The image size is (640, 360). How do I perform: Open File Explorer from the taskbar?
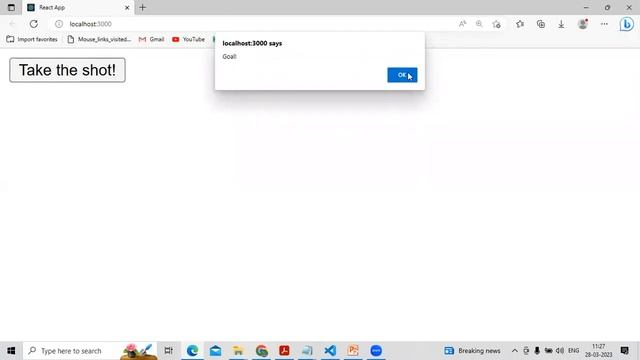pyautogui.click(x=238, y=351)
